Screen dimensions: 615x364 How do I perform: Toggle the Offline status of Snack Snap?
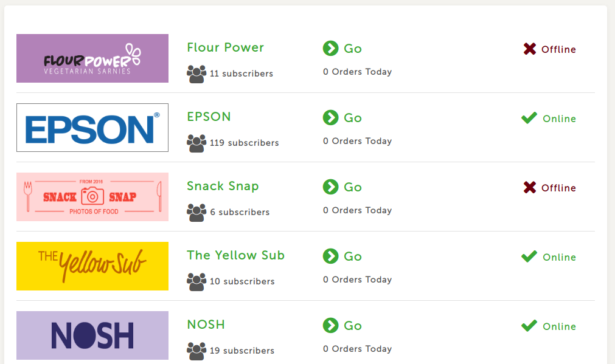549,188
